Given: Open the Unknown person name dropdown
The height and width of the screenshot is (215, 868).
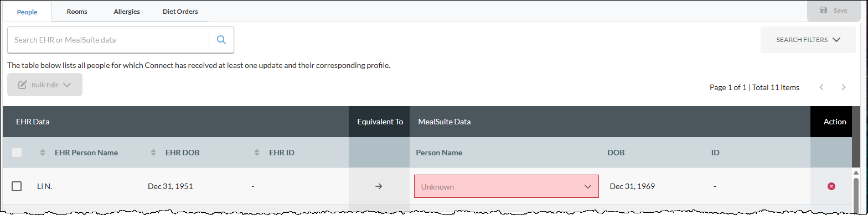Looking at the screenshot, I should pos(507,186).
